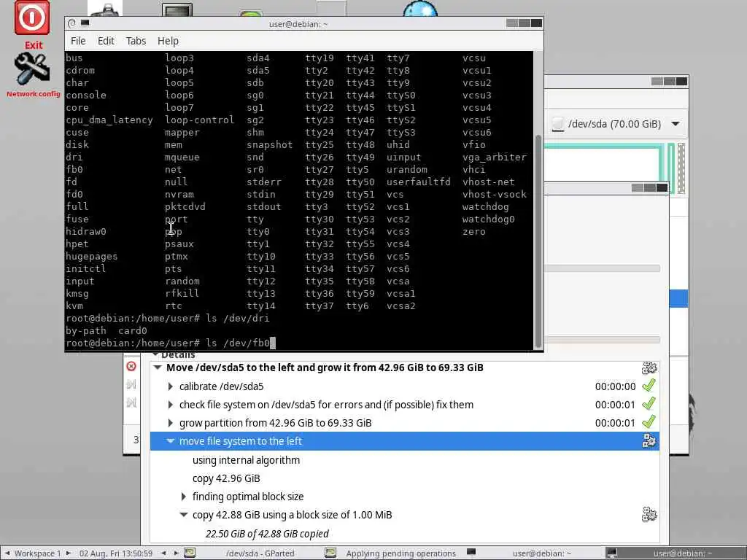Image resolution: width=747 pixels, height=560 pixels.
Task: Click the monitor icon of the first user@debian taskbar entry
Action: point(471,553)
